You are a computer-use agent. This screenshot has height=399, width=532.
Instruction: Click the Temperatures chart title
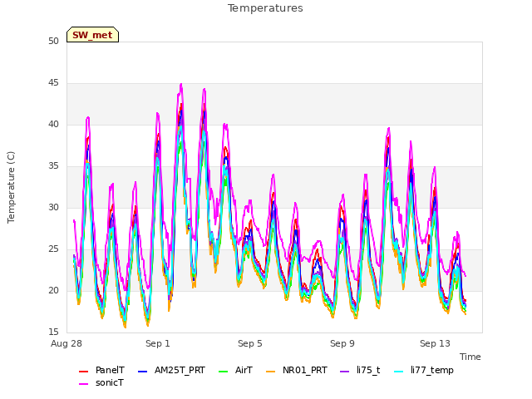(265, 8)
